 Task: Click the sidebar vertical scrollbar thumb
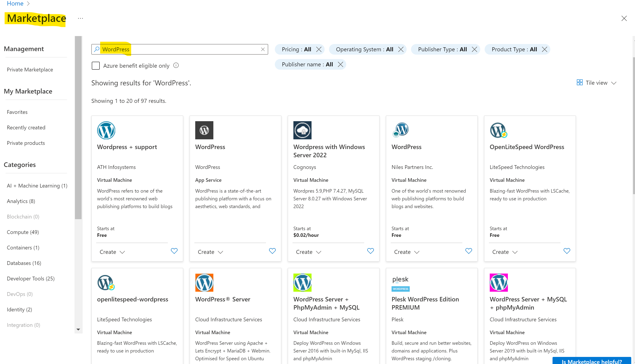[x=78, y=128]
